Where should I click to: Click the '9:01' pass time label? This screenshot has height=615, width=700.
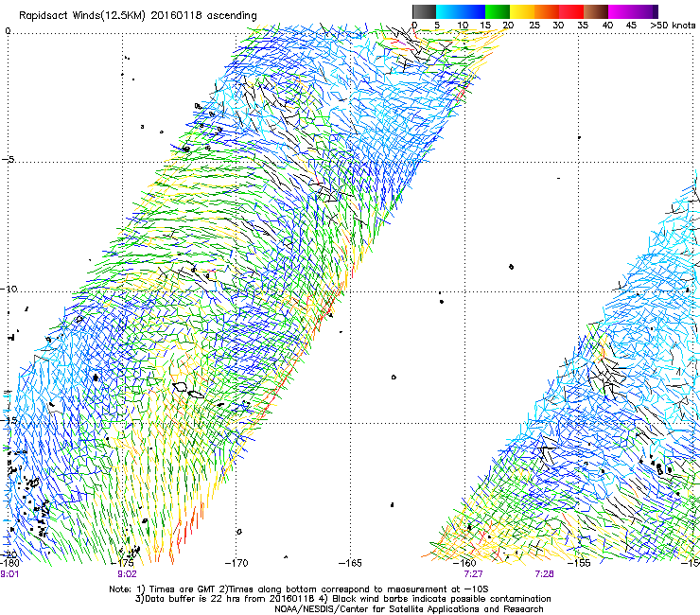point(9,574)
